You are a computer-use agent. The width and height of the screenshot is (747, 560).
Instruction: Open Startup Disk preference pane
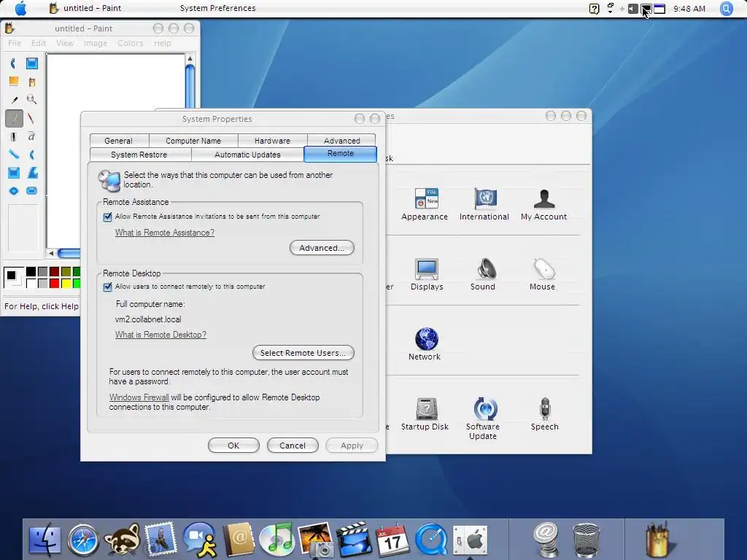coord(425,414)
